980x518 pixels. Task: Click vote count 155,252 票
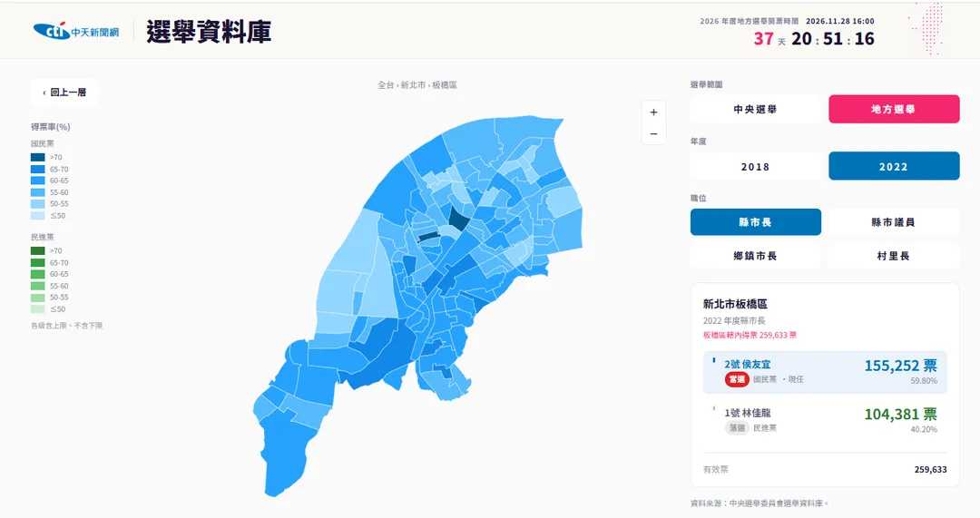[901, 366]
